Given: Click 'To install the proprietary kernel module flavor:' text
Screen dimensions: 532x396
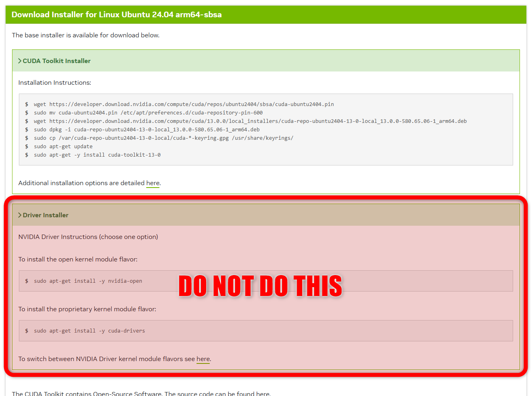Looking at the screenshot, I should coord(87,309).
